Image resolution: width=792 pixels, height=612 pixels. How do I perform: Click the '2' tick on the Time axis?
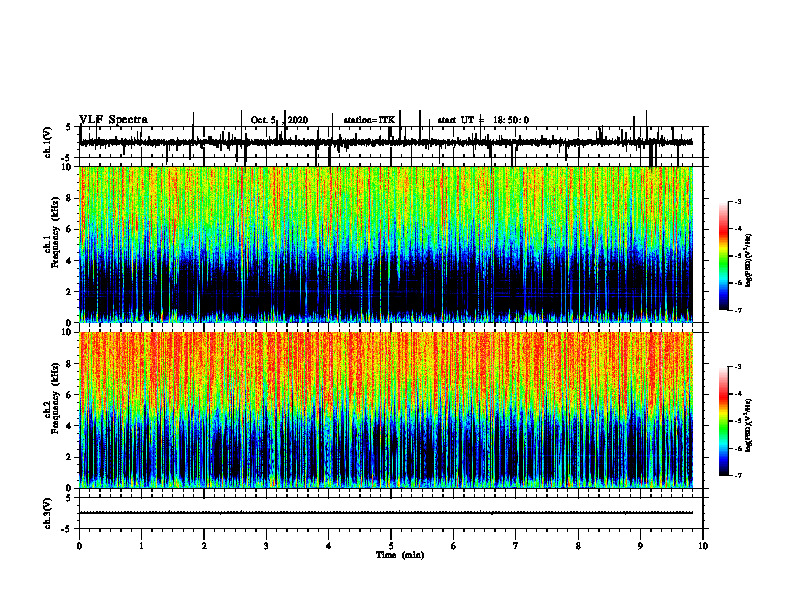tap(204, 546)
